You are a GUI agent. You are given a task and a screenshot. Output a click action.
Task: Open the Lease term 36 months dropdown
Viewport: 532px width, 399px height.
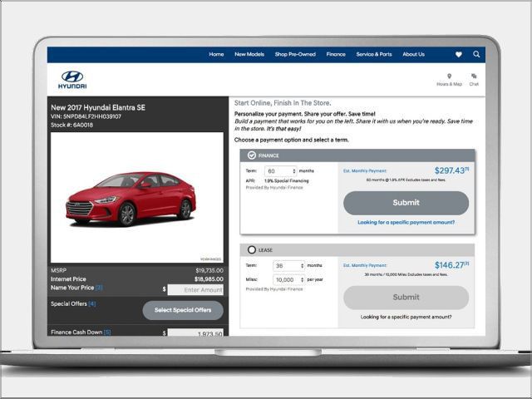pos(288,266)
